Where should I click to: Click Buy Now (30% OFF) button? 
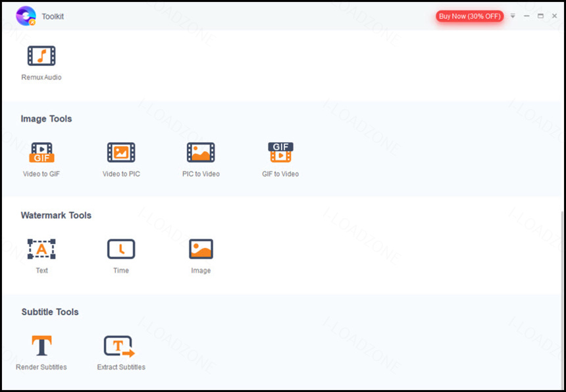click(470, 16)
